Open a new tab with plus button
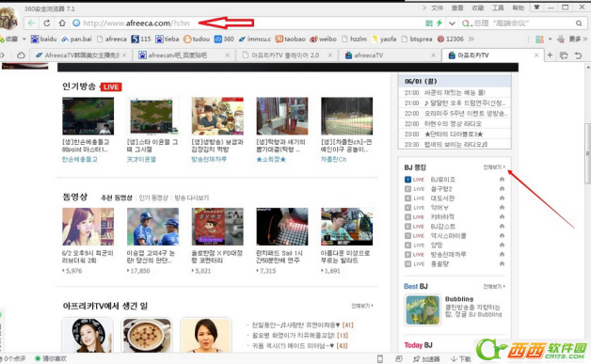 coord(550,55)
